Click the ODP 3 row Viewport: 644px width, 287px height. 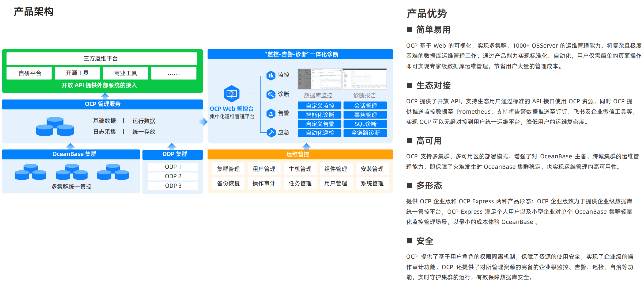coord(173,186)
